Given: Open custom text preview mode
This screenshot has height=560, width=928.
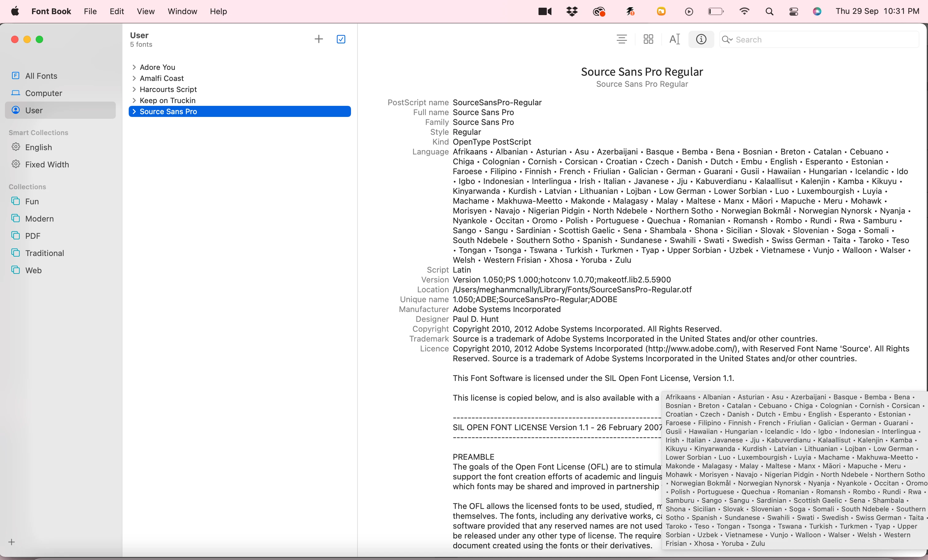Looking at the screenshot, I should click(674, 39).
